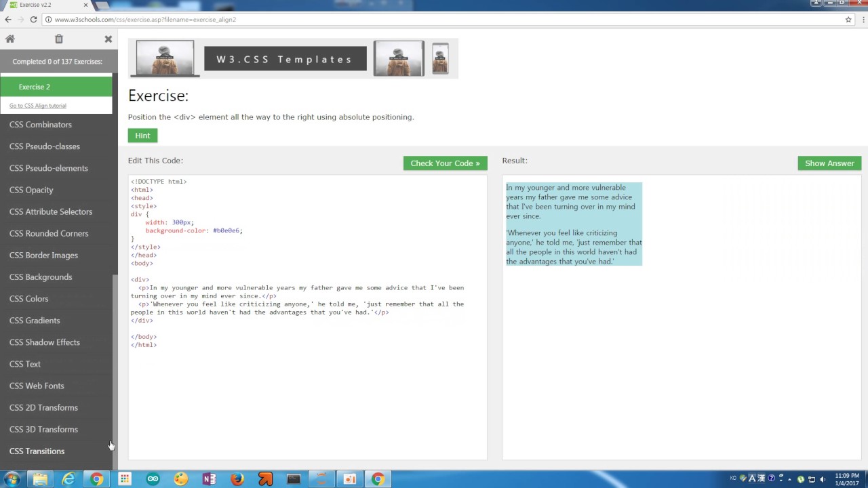Click the Exercise v2.2 browser tab

pos(46,5)
